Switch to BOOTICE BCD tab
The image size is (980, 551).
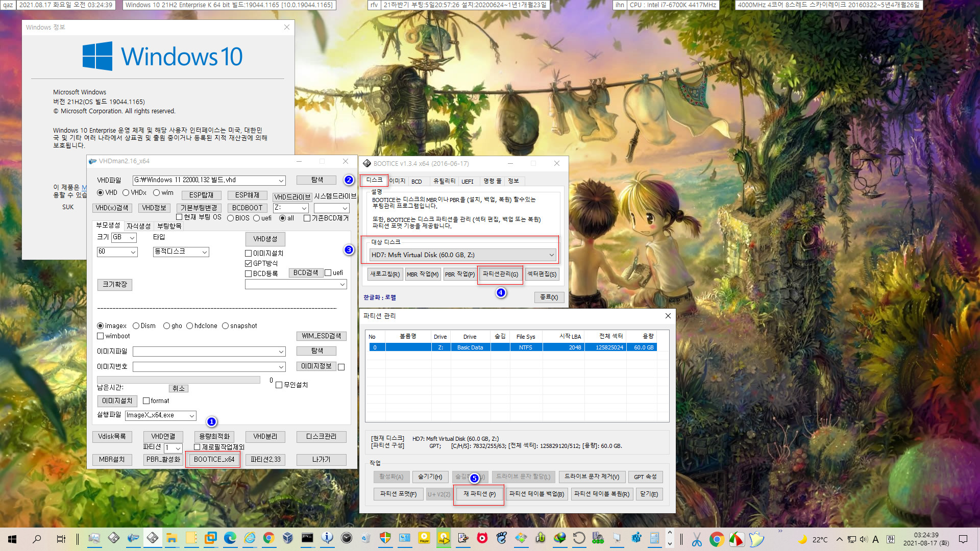click(x=416, y=182)
